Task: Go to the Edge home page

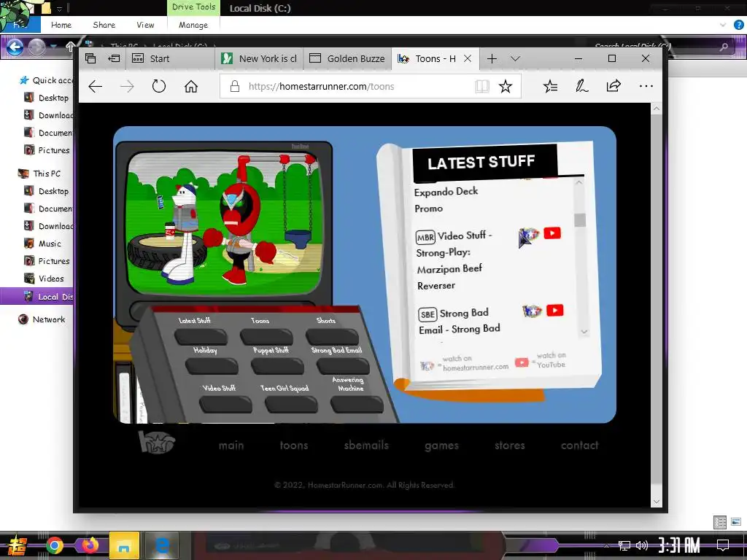Action: pos(191,86)
